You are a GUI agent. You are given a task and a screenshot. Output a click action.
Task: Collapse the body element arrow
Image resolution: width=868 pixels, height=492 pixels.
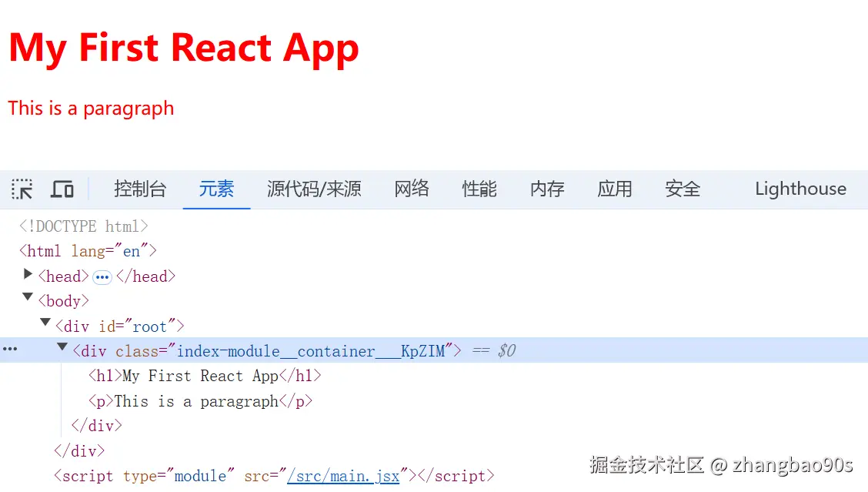pos(28,297)
